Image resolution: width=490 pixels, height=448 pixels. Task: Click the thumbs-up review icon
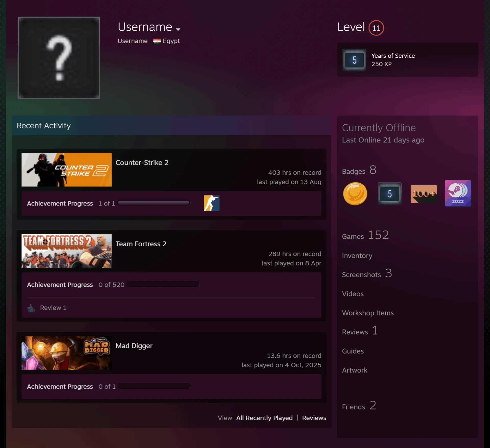click(x=31, y=308)
